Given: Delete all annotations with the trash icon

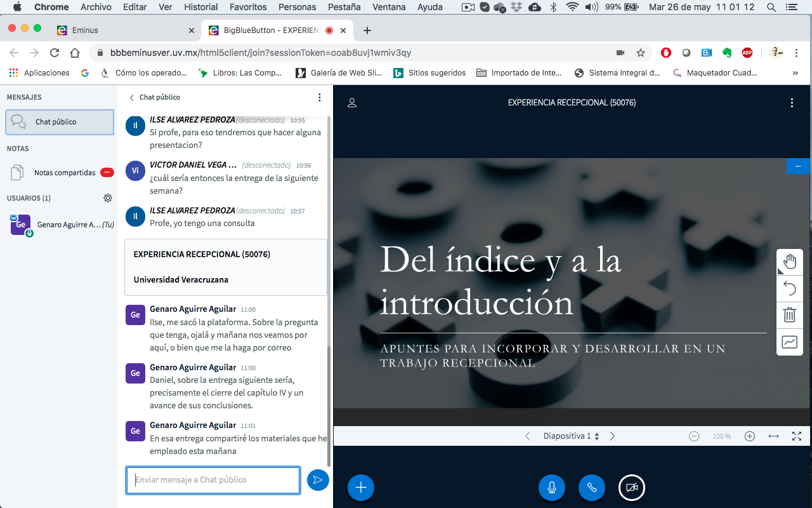Looking at the screenshot, I should (790, 315).
